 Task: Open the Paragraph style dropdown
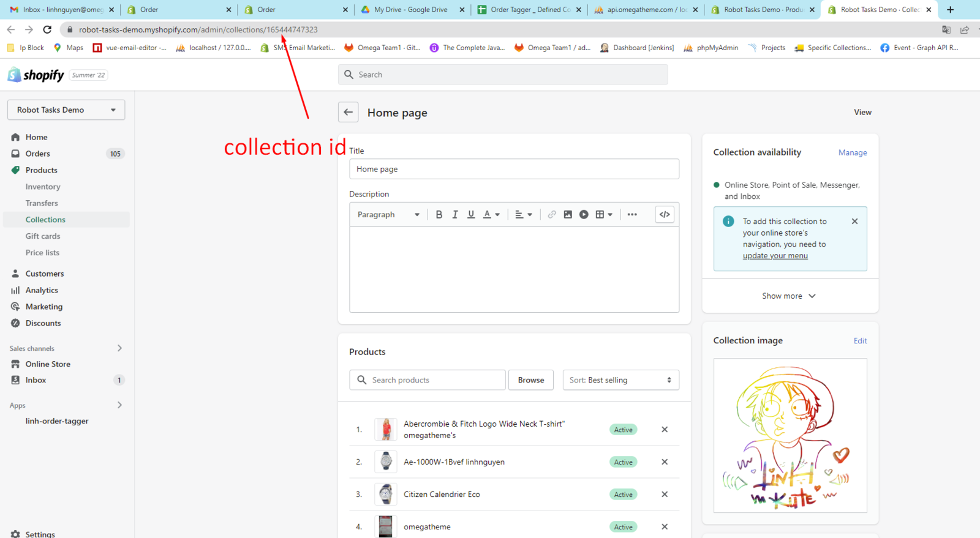(x=388, y=215)
